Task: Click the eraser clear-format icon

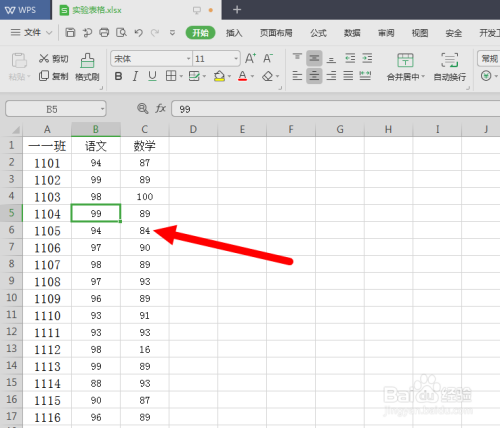Action: [267, 76]
